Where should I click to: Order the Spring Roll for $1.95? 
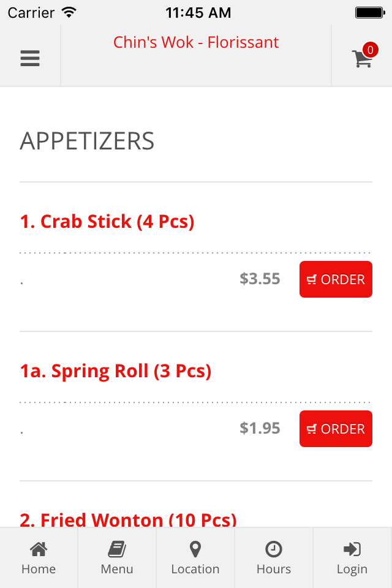point(336,429)
